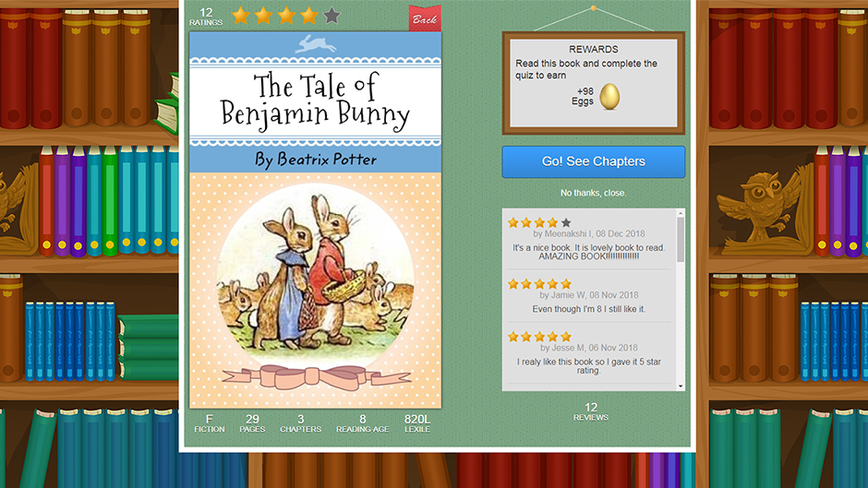Click the book title The Tale of Benjamin Bunny
The height and width of the screenshot is (488, 868).
[x=315, y=101]
